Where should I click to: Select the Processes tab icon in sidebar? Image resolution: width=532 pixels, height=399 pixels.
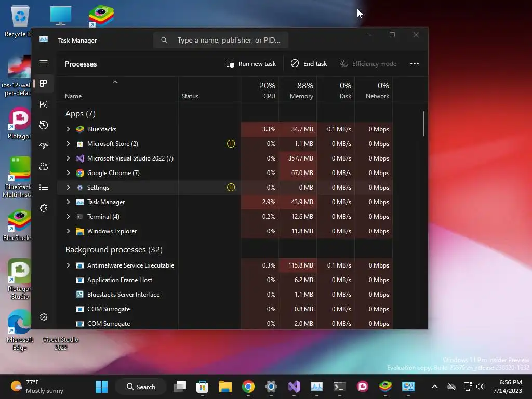[x=44, y=84]
